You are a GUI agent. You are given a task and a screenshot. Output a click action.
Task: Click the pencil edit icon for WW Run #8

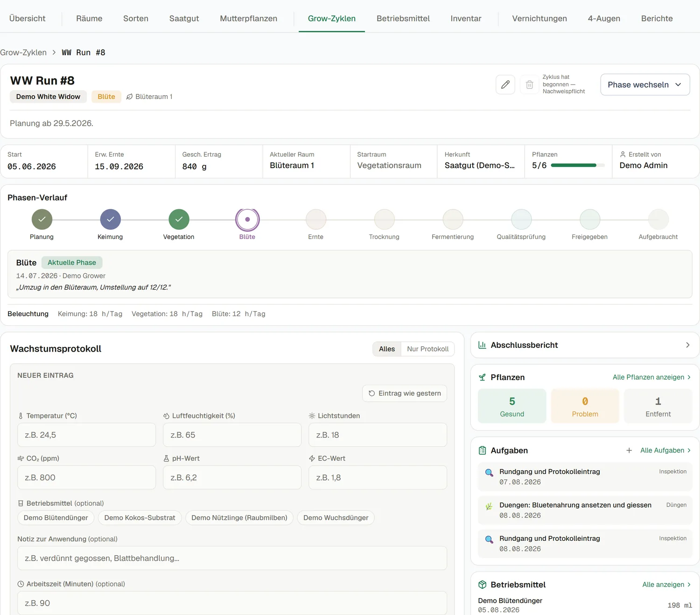(x=505, y=85)
